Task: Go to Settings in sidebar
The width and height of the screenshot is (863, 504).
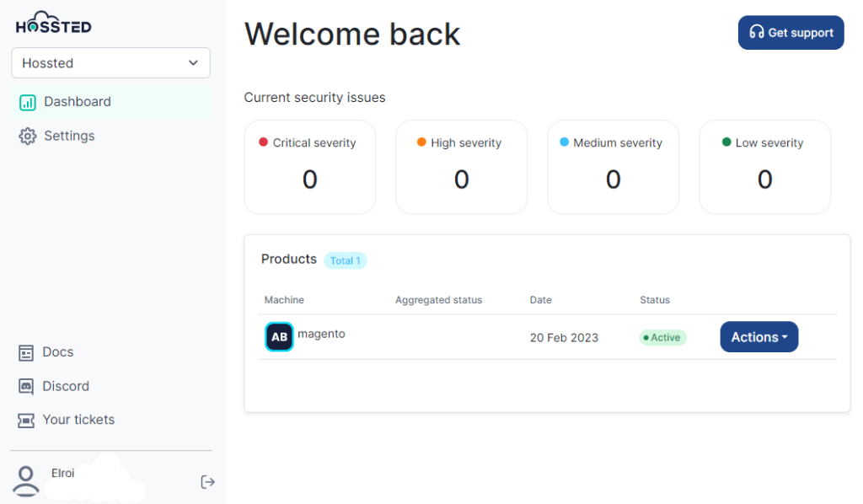Action: click(69, 137)
